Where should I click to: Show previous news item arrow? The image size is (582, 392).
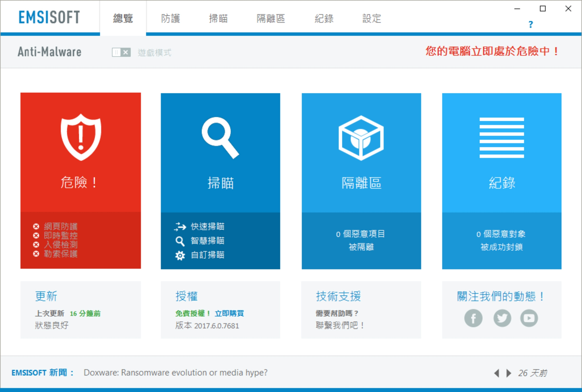click(x=497, y=373)
